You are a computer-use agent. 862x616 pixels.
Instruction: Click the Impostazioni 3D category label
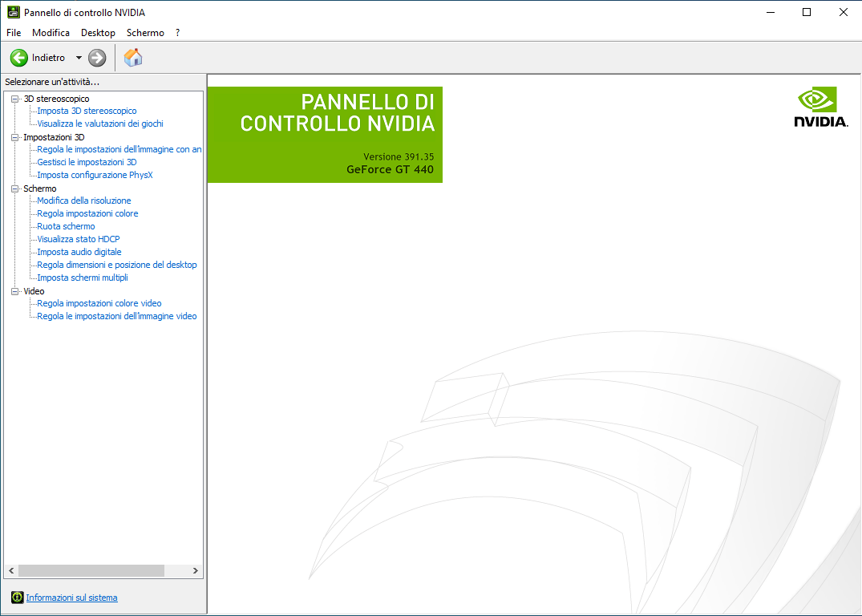(x=54, y=137)
